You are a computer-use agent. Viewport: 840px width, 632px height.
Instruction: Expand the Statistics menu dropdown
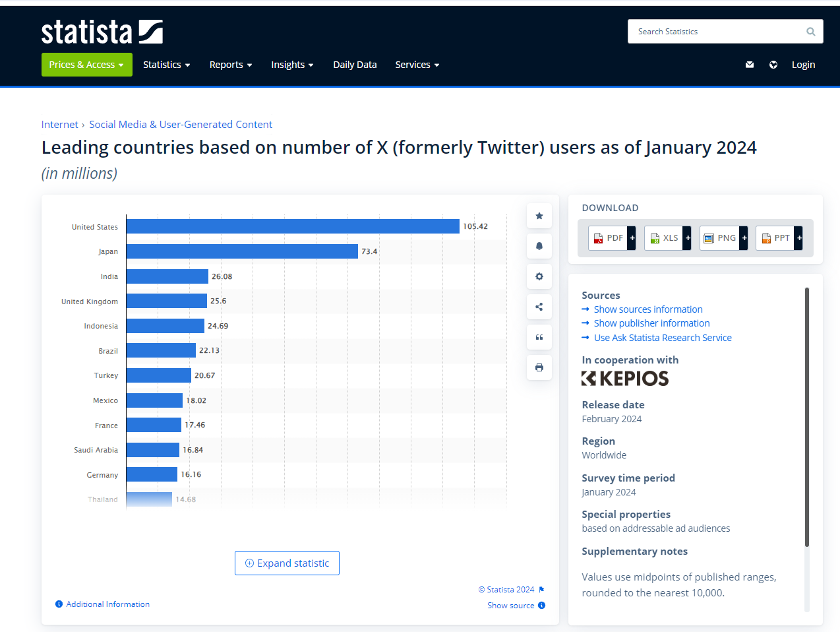(166, 65)
